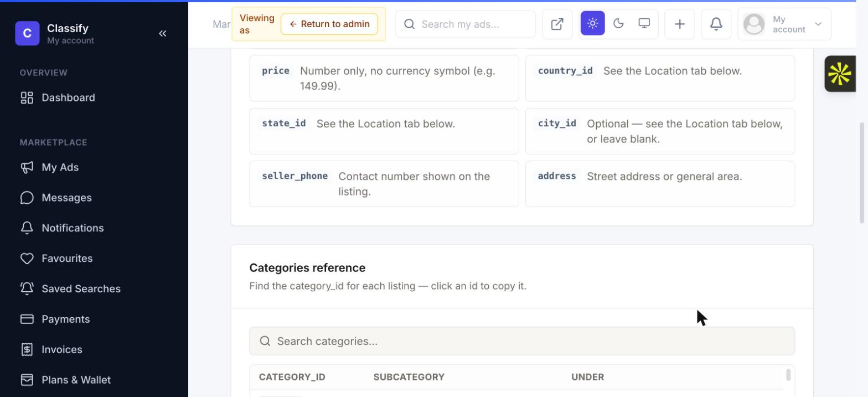Collapse the sidebar with double-chevron icon
Screen dimensions: 868x397
(163, 33)
